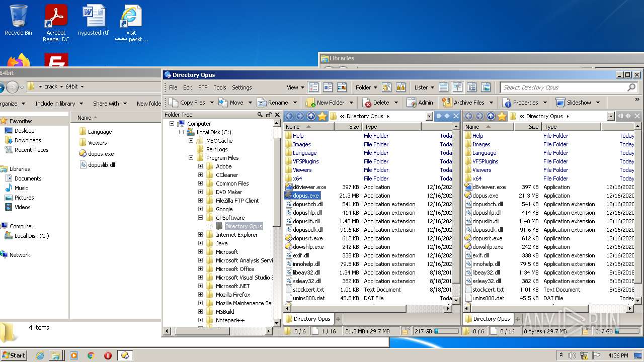Image resolution: width=644 pixels, height=362 pixels.
Task: Open the left pane path dropdown
Action: [x=429, y=116]
